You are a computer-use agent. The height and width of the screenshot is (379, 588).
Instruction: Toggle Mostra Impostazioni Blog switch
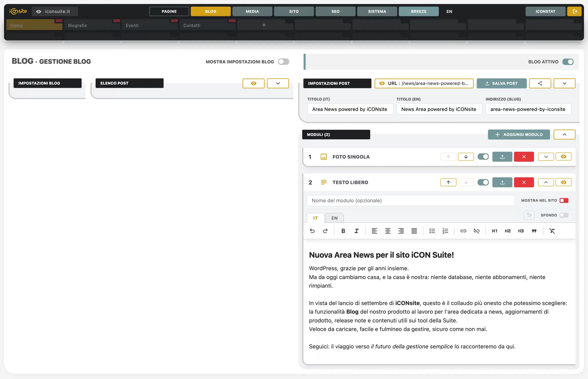(x=283, y=61)
